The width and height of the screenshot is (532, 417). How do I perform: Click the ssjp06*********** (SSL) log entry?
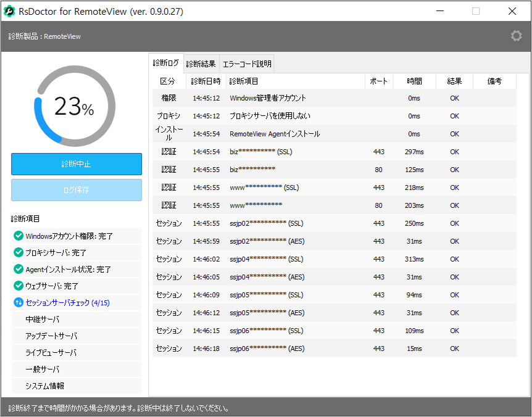(x=334, y=331)
